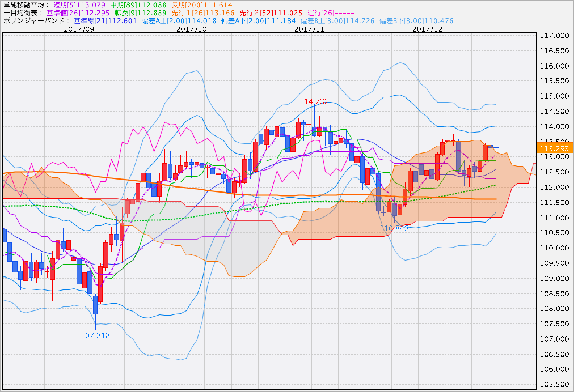Click the 114.000 price axis label

click(554, 127)
